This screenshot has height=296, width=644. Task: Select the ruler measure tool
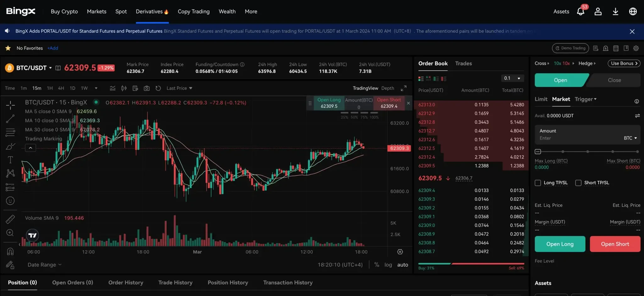coord(10,219)
